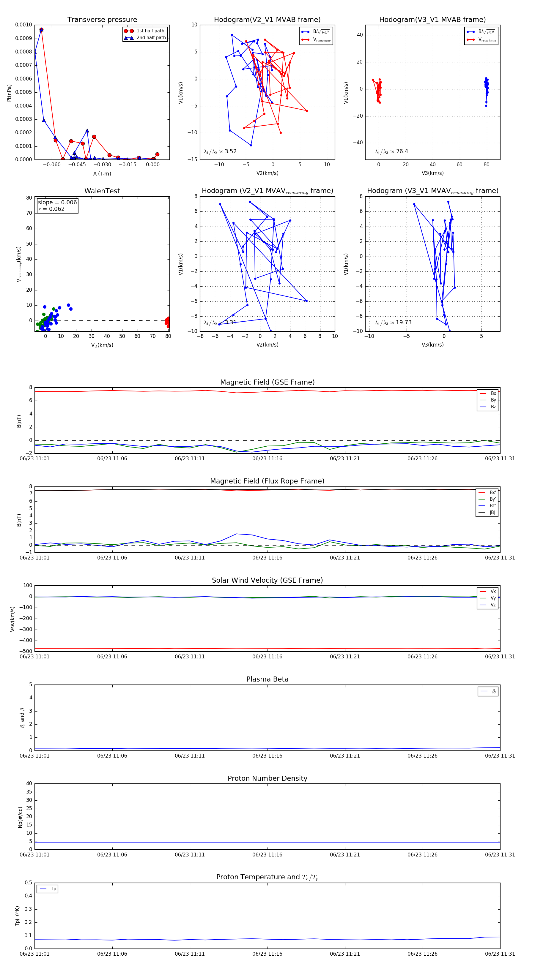Click the "Plasma Beta" plot title
This screenshot has width=535, height=980.
click(x=267, y=679)
